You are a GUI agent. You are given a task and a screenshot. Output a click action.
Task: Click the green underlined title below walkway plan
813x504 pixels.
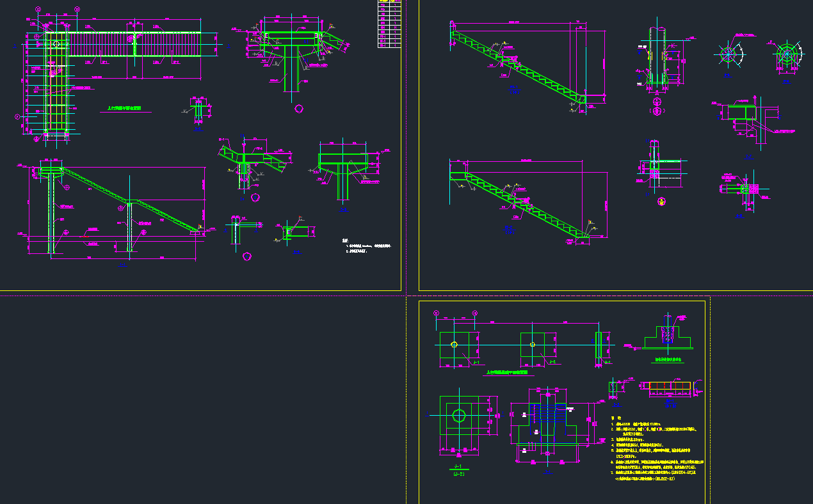click(125, 110)
